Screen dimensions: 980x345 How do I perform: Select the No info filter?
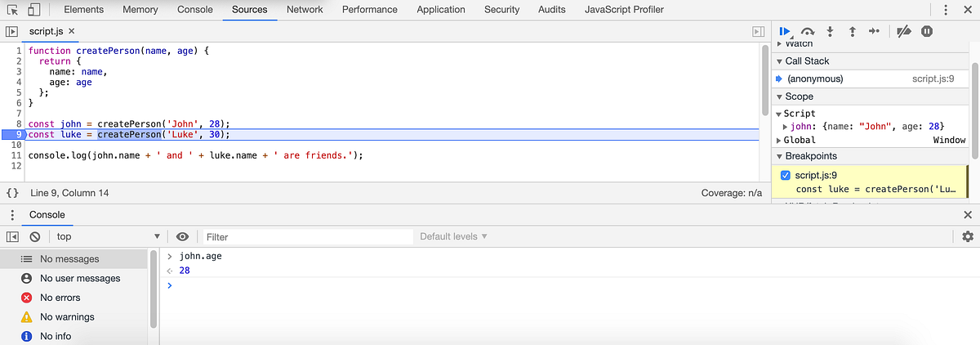(74, 336)
